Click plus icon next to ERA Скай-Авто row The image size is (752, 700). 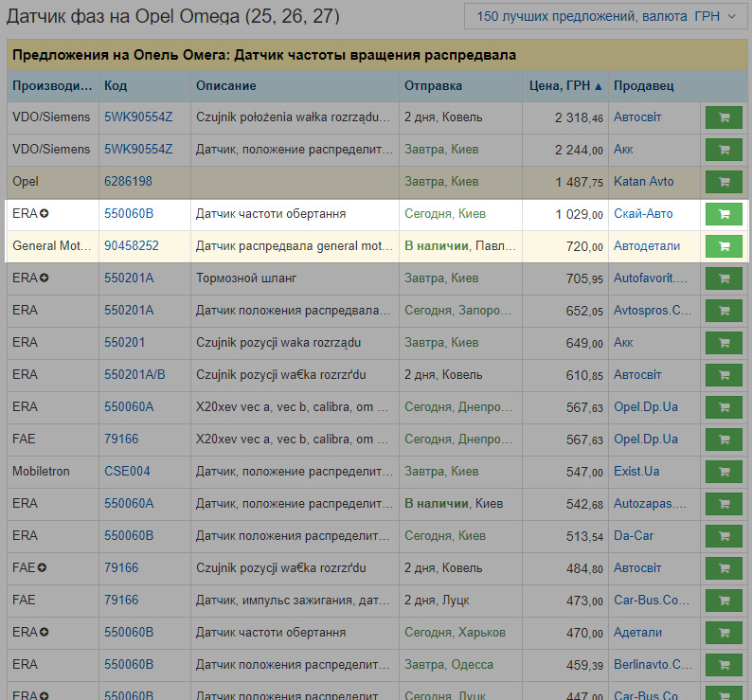click(45, 213)
